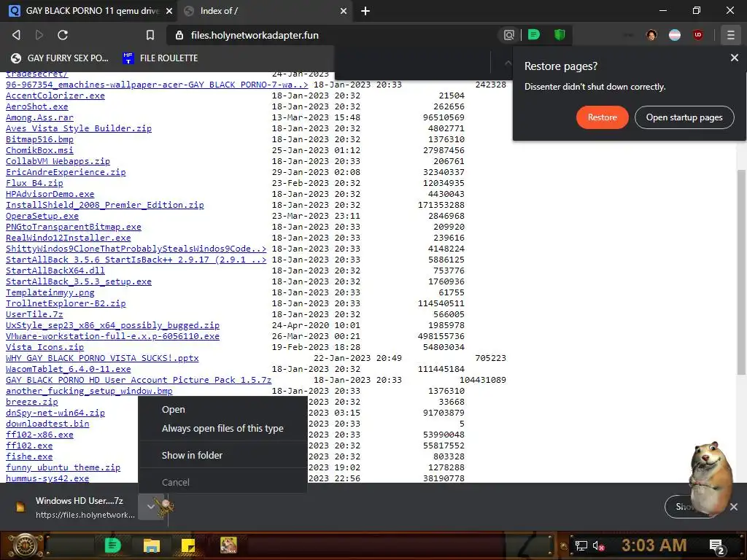Click VMware-workstation-full exe link
Screen dimensions: 747x560
(x=112, y=336)
